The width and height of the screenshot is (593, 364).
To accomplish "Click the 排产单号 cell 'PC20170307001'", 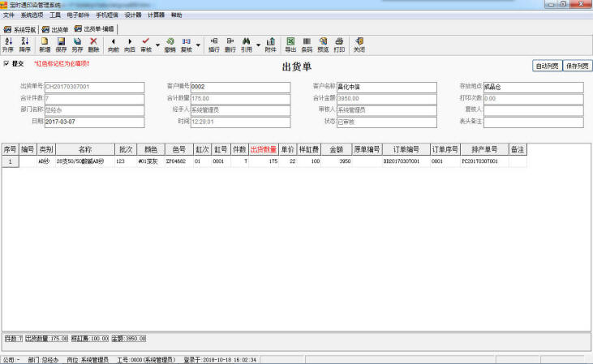I will [484, 161].
